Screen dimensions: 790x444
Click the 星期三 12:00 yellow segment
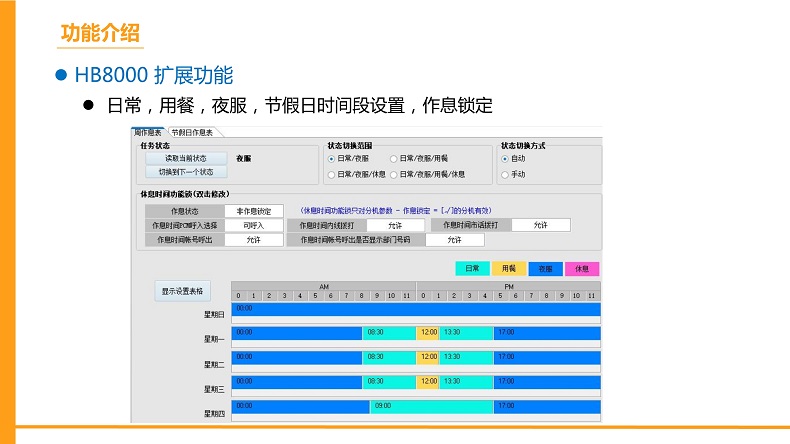click(x=429, y=382)
